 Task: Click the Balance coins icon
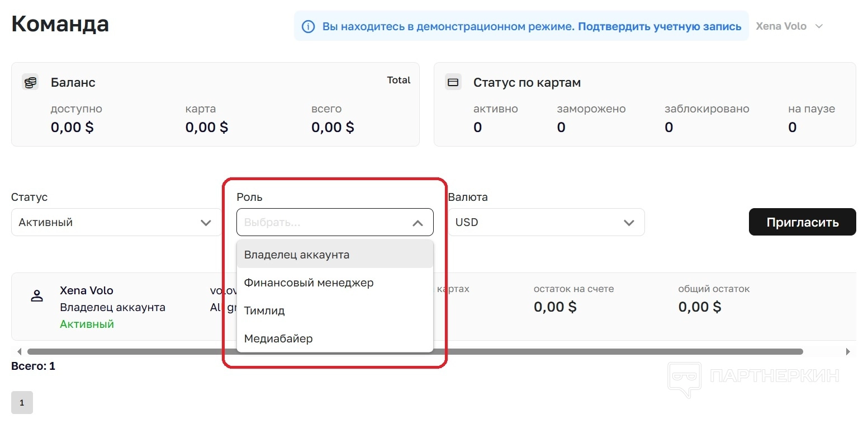30,82
